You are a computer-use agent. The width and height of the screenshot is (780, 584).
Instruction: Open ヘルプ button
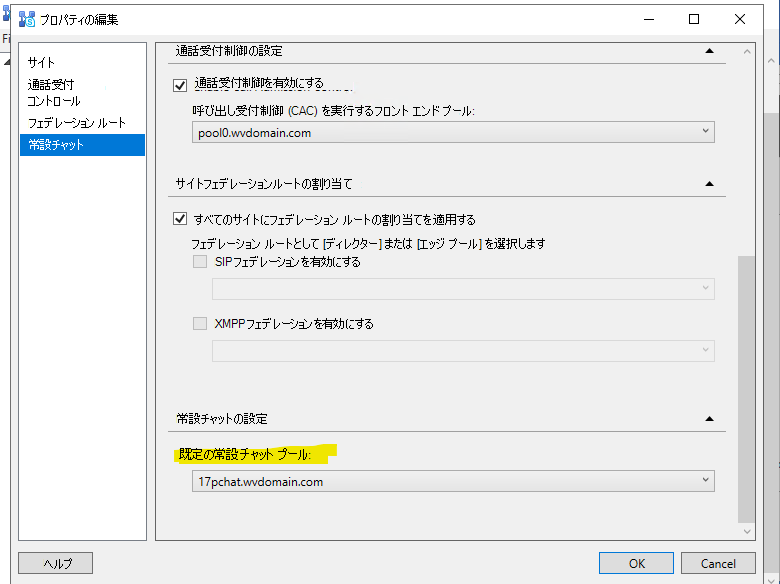click(x=56, y=563)
